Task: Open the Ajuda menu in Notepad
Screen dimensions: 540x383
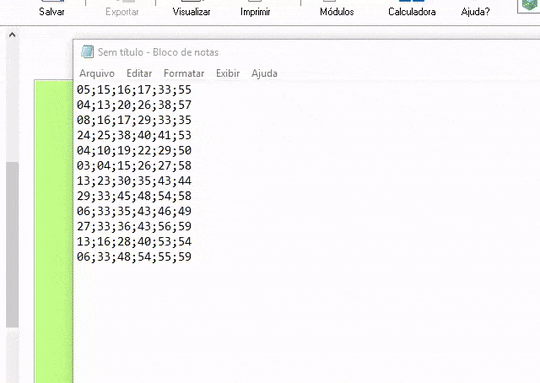Action: coord(264,73)
